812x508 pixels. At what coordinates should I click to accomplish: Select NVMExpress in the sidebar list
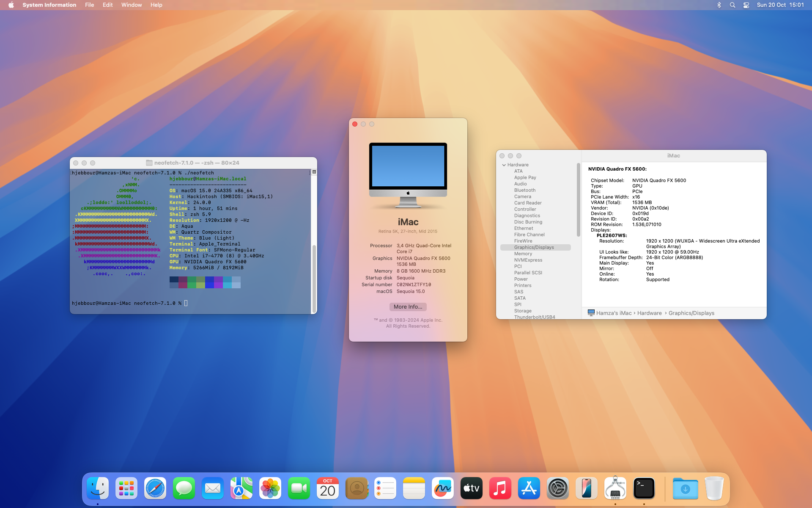click(x=528, y=260)
